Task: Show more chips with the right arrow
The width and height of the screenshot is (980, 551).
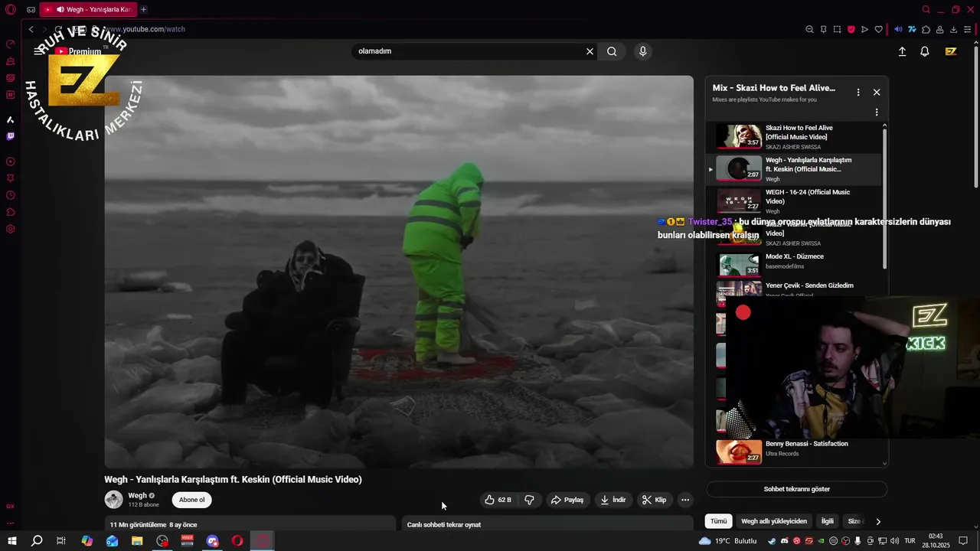Action: [878, 521]
